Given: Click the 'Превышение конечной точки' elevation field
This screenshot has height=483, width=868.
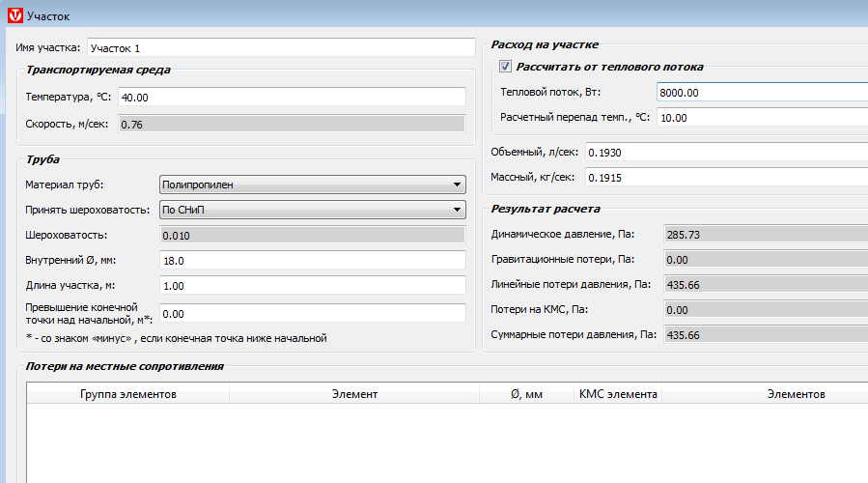Looking at the screenshot, I should 312,314.
